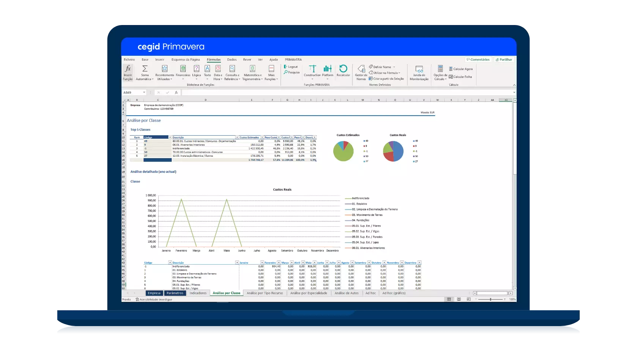Click the Platform functions icon
Image resolution: width=637 pixels, height=364 pixels.
click(327, 69)
